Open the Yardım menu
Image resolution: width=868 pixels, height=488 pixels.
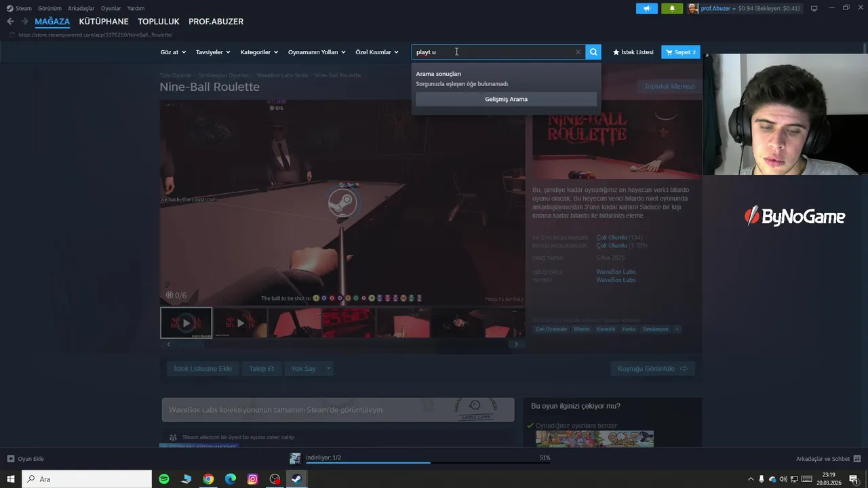pos(136,8)
